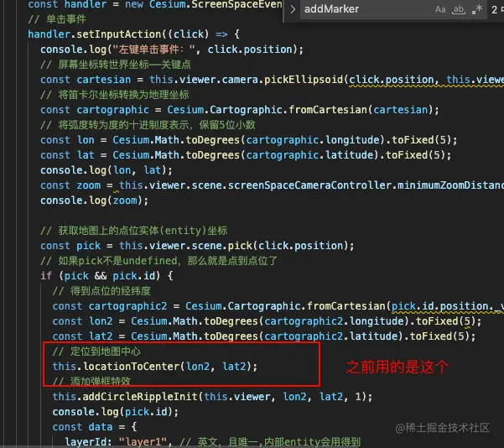Click 'console.log(zoom);' line

click(94, 201)
